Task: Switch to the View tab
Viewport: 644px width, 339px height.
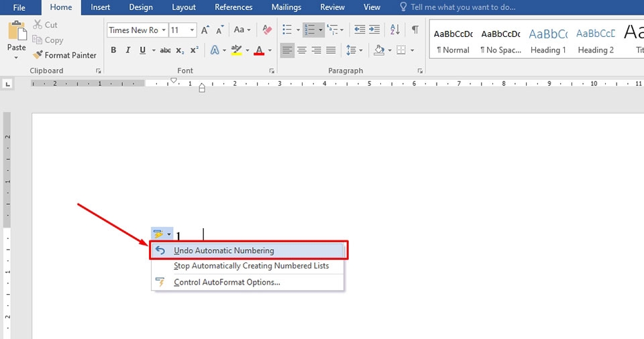Action: 372,7
